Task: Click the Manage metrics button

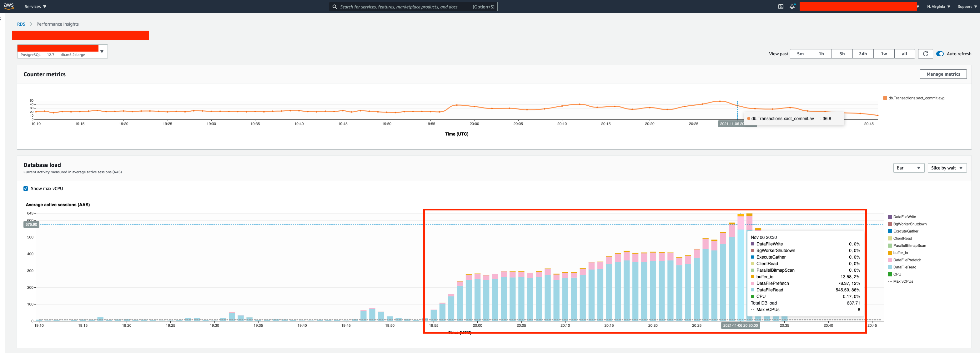Action: coord(943,74)
